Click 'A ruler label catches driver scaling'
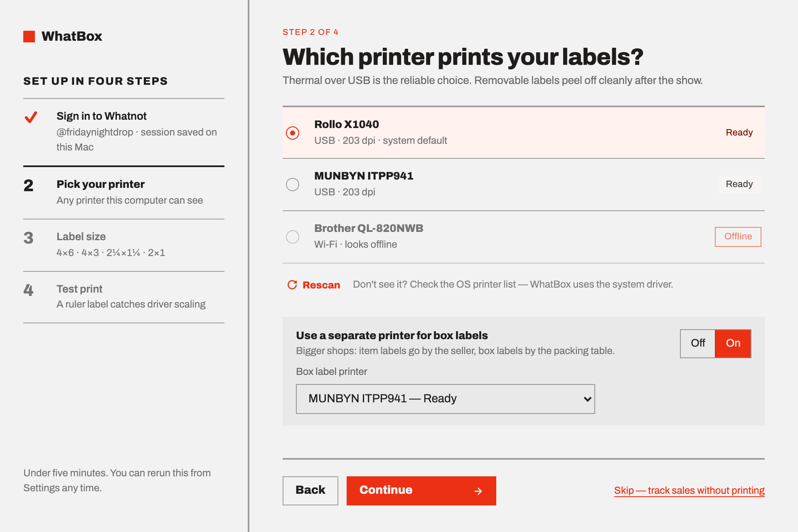 click(x=131, y=304)
